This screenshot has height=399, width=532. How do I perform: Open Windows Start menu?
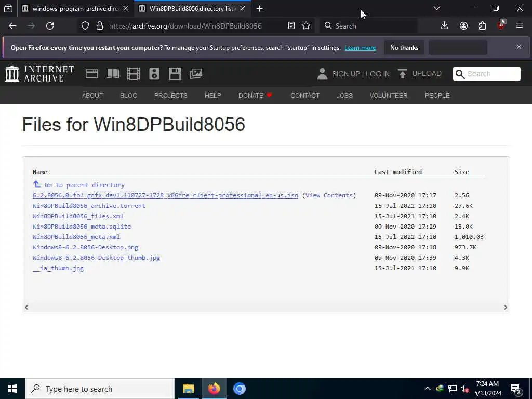[12, 389]
